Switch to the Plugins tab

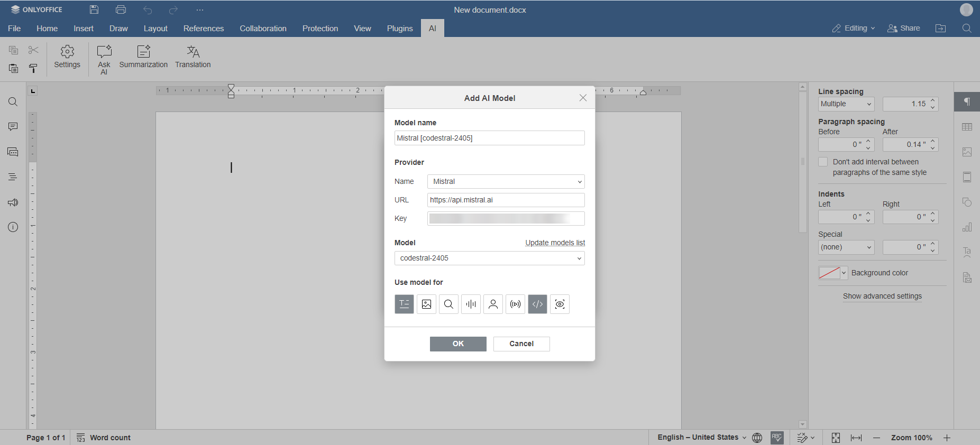[x=399, y=29]
